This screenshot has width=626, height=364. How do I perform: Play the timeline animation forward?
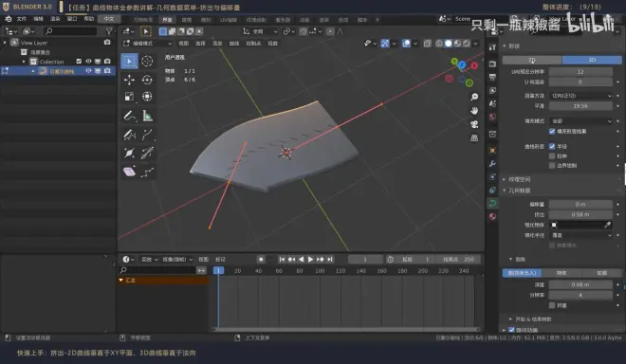[x=310, y=260]
